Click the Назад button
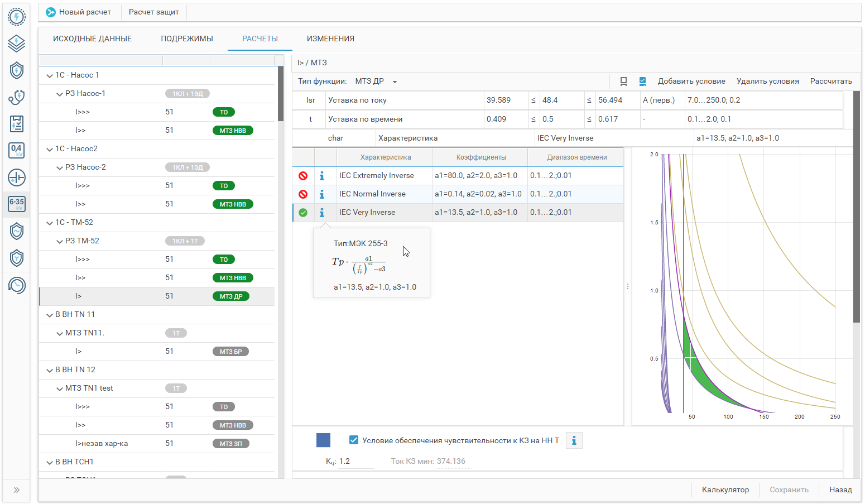This screenshot has height=504, width=865. (840, 489)
